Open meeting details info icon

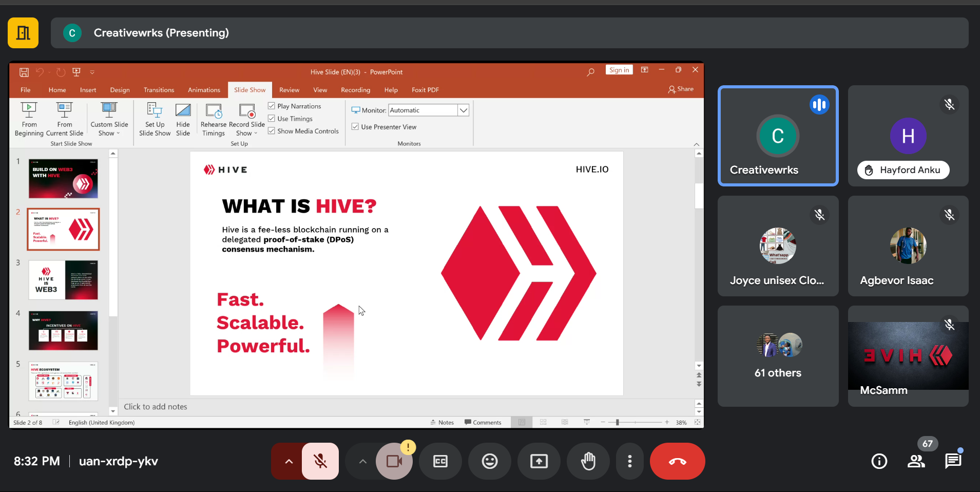point(879,461)
